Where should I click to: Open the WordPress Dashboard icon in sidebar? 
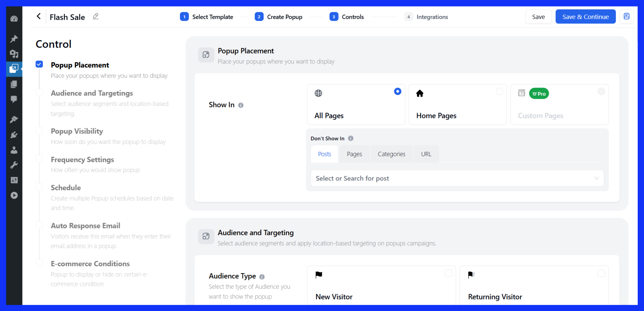[x=14, y=19]
